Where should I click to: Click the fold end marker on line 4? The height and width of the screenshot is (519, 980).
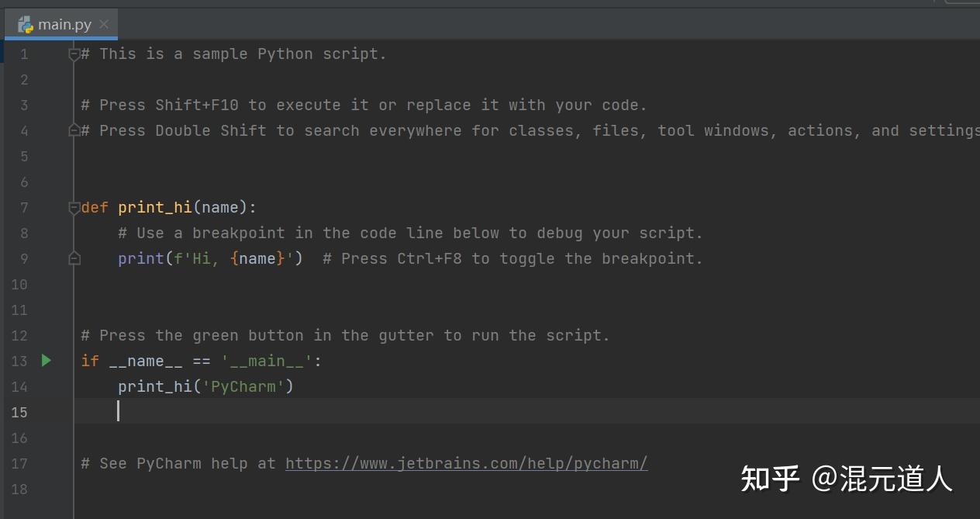(x=74, y=131)
